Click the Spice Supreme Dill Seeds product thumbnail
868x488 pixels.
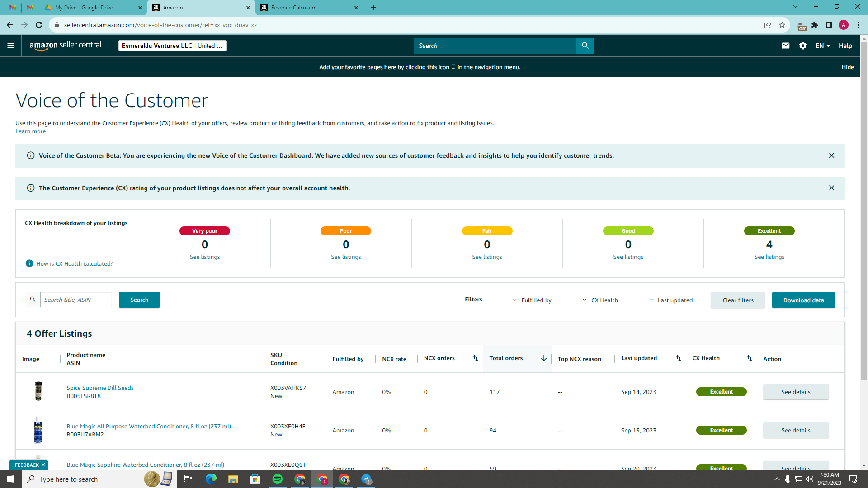tap(38, 391)
